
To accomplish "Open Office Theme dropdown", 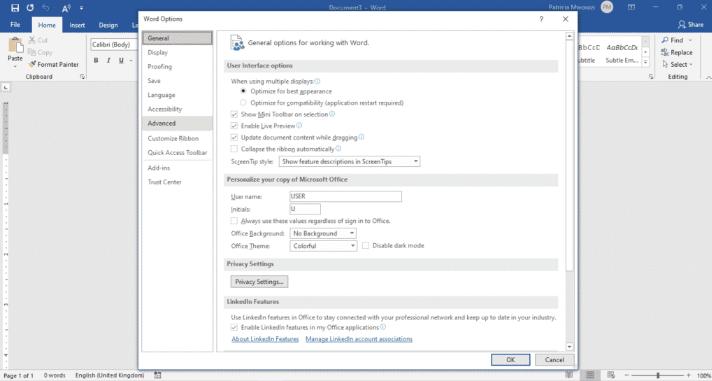I will [323, 246].
